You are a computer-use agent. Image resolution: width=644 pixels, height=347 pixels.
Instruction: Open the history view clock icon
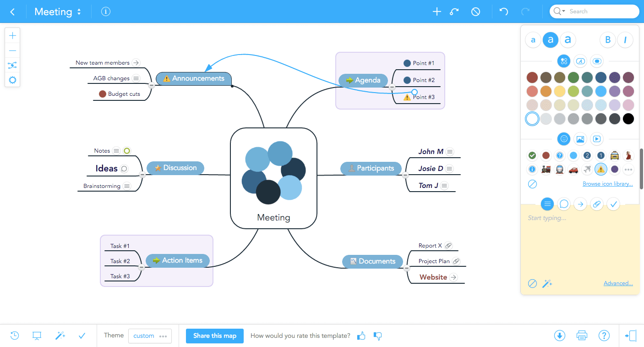pos(15,336)
